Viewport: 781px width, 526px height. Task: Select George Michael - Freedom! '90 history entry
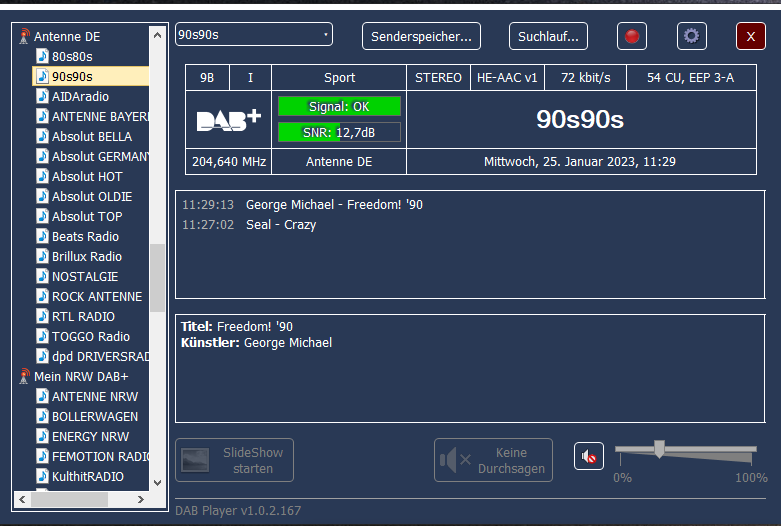coord(334,204)
